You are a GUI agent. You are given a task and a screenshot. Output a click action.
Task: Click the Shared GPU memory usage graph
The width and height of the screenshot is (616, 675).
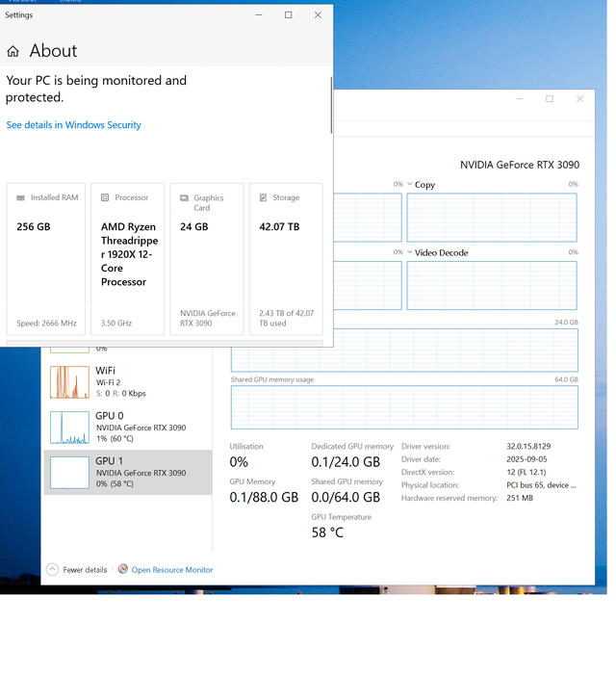[x=404, y=407]
